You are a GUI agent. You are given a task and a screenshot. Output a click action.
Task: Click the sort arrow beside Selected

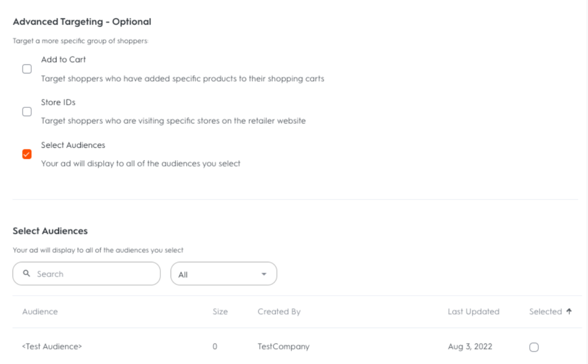[x=569, y=311]
